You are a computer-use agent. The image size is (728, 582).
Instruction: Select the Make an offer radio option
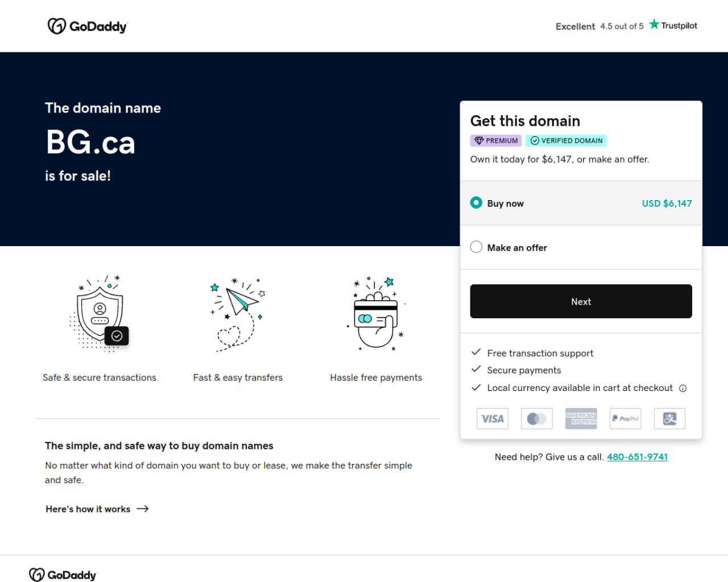click(476, 247)
